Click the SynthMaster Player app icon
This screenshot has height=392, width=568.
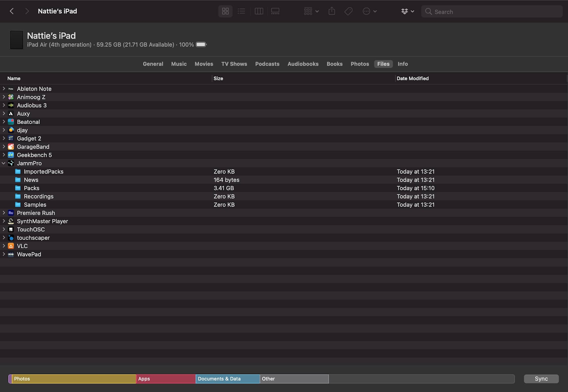tap(11, 221)
